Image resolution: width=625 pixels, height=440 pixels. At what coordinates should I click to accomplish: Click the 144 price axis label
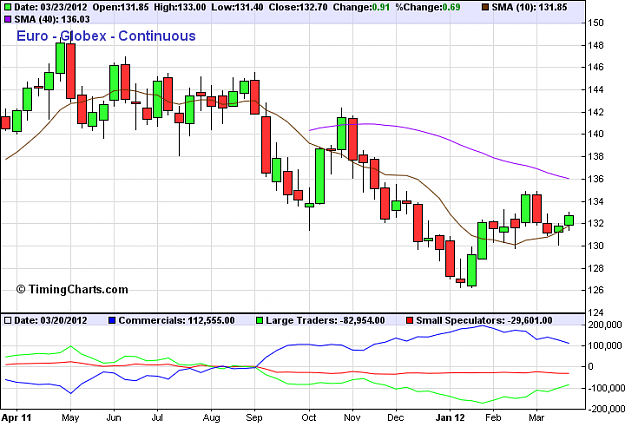[596, 90]
